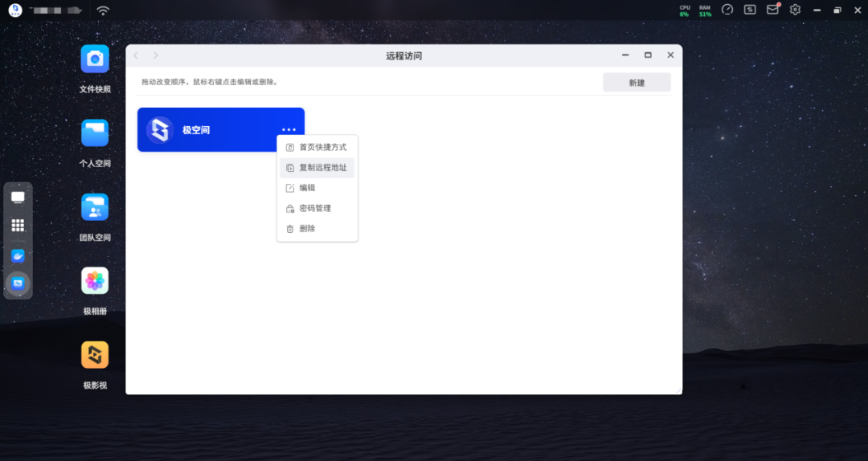Open 团队空间 desktop icon

(95, 207)
